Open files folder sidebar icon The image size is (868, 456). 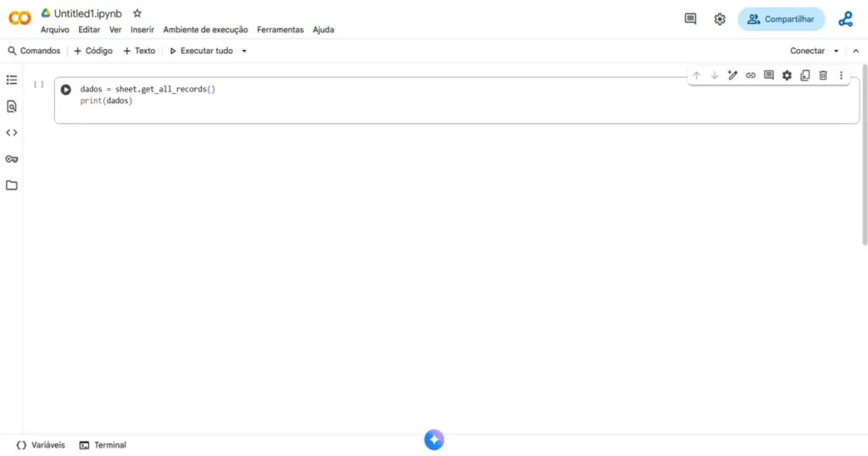click(x=12, y=186)
